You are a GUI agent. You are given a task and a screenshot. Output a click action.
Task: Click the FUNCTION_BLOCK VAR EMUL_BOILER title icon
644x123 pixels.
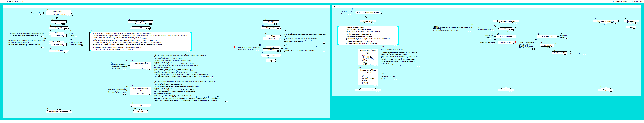tap(59, 13)
